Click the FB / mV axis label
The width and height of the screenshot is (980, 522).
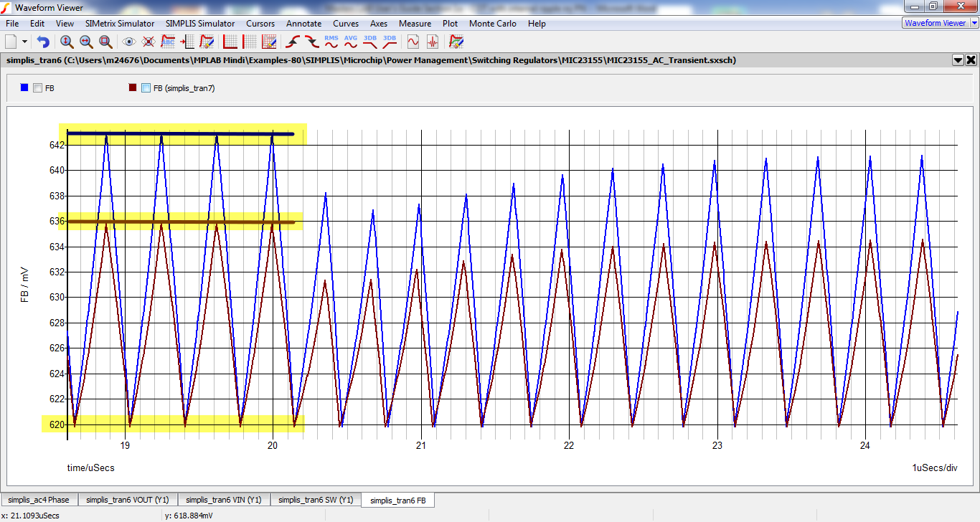click(x=24, y=285)
